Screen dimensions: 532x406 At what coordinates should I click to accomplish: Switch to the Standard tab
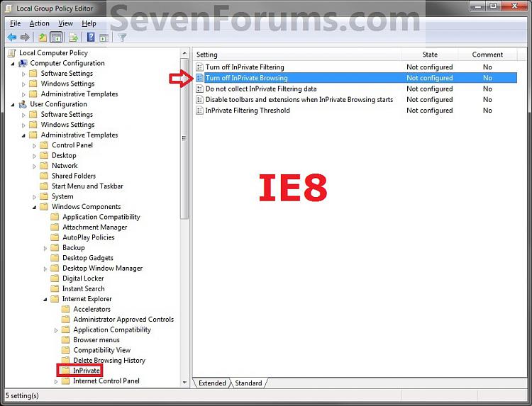[x=248, y=383]
